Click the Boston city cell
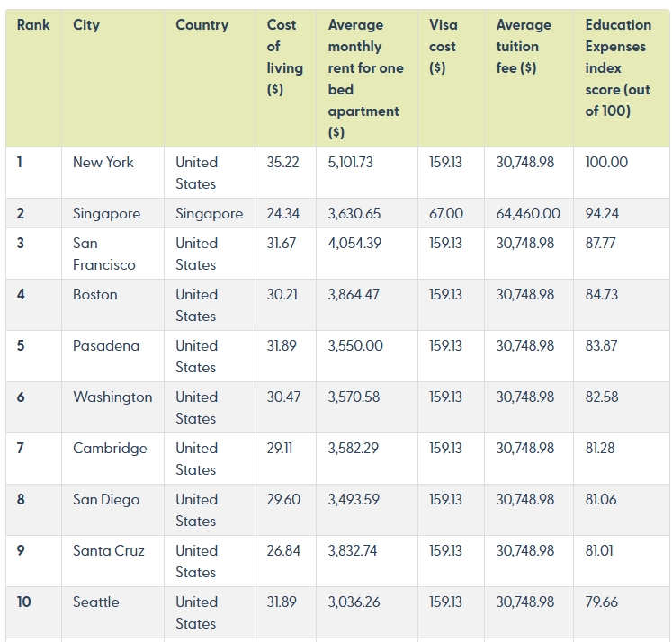This screenshot has width=672, height=642. click(x=94, y=295)
